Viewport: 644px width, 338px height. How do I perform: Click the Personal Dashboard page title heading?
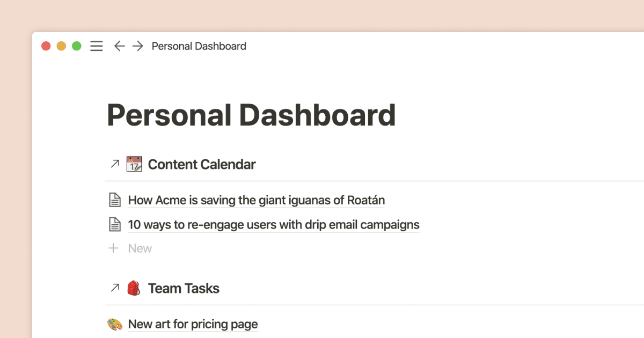pos(251,114)
